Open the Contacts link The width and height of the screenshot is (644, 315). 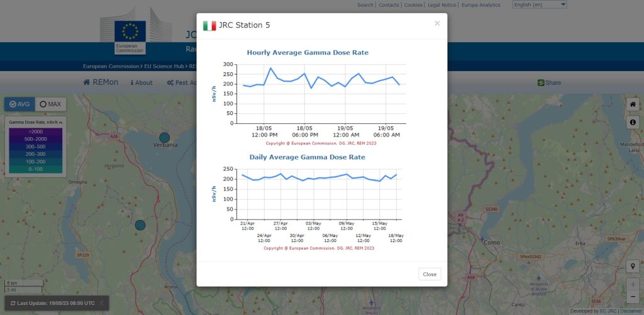click(389, 5)
